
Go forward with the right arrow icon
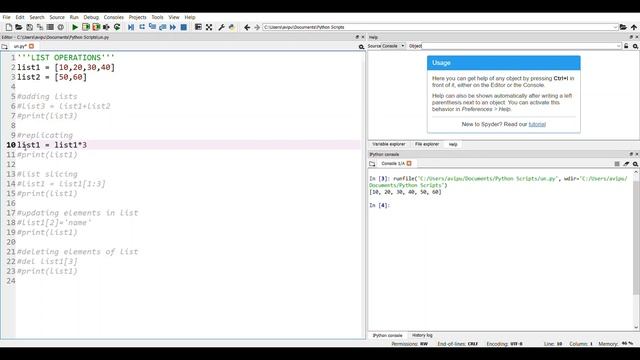(257, 27)
